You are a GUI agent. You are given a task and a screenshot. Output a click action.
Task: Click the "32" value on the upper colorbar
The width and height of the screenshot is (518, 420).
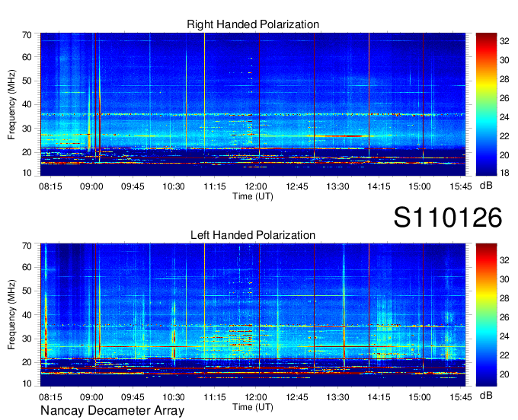pyautogui.click(x=504, y=41)
